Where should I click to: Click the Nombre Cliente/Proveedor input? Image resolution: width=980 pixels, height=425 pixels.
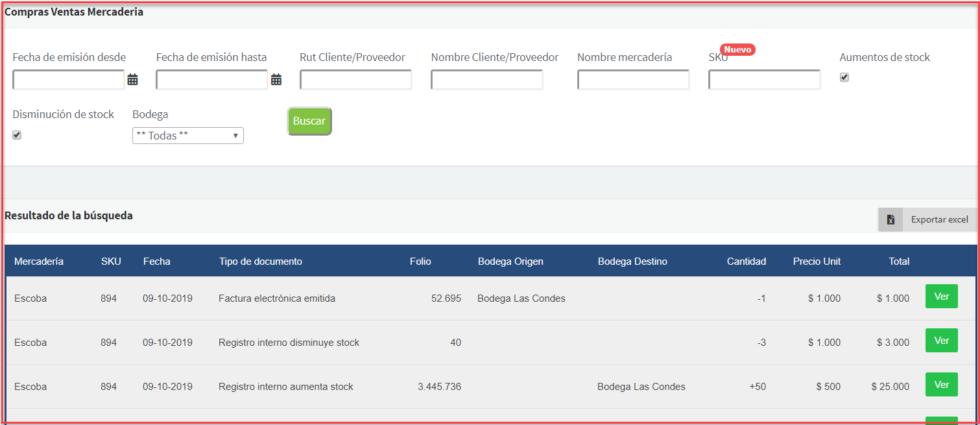coord(486,80)
